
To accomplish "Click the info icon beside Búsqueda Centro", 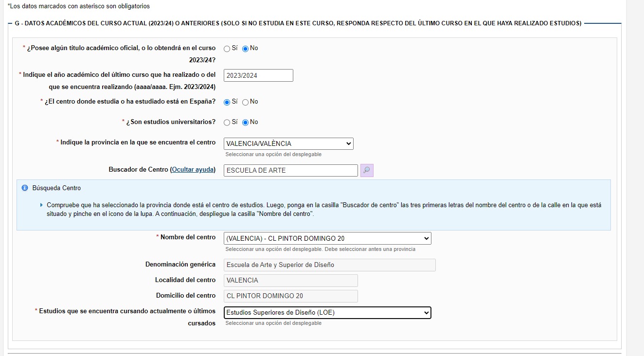I will coord(25,188).
